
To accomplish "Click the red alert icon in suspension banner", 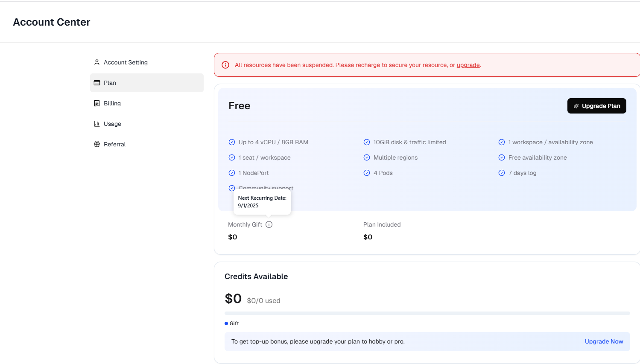I will pyautogui.click(x=225, y=65).
